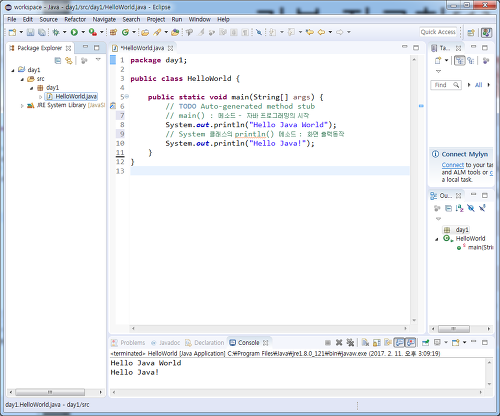Click the New Java Package icon
Viewport: 500px width, 416px height.
(x=113, y=32)
